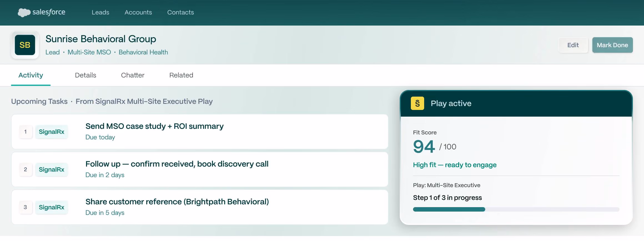Viewport: 644px width, 241px height.
Task: Click the step number 1 badge
Action: point(26,132)
